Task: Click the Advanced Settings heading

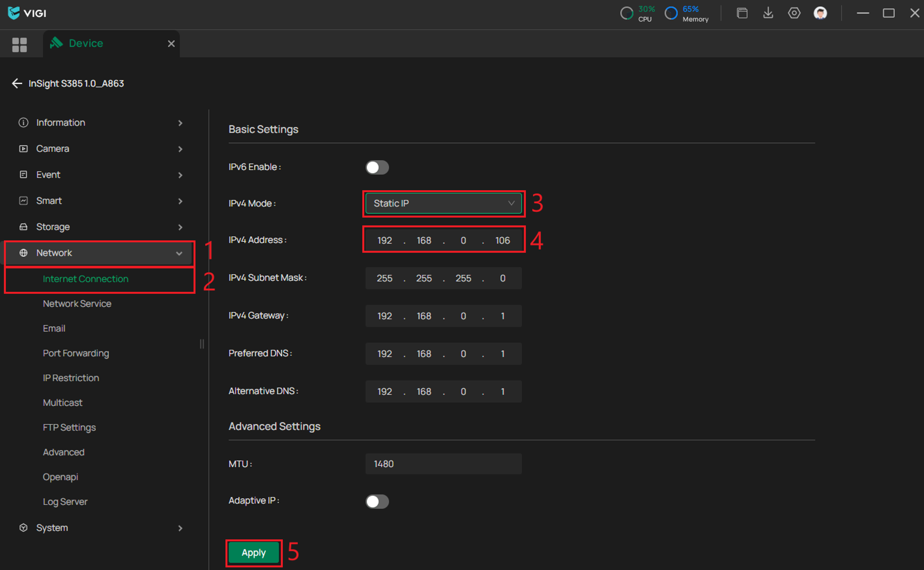Action: click(x=274, y=426)
